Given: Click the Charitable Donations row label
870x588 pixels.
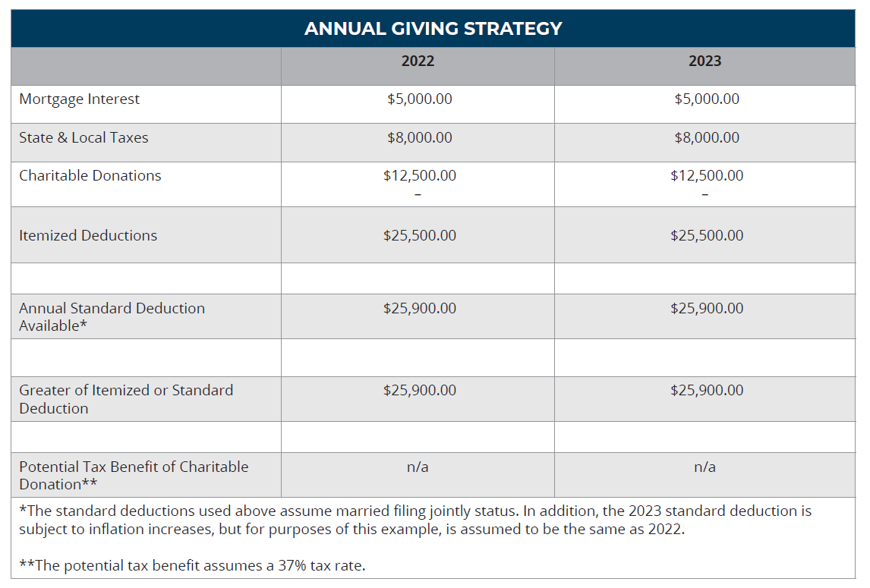Looking at the screenshot, I should 90,176.
